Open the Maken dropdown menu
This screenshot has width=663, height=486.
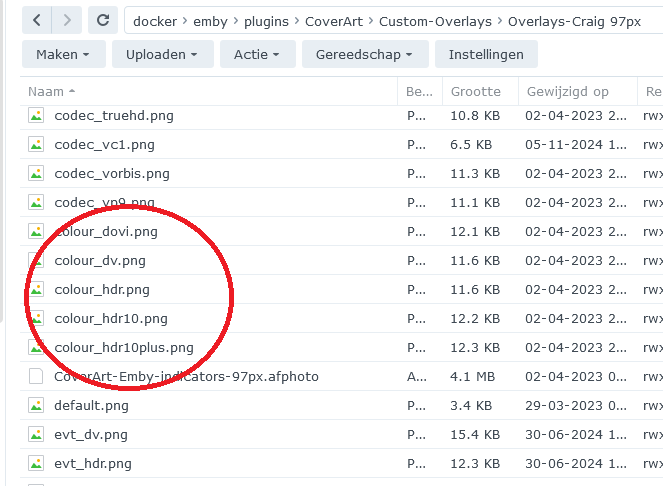click(63, 54)
